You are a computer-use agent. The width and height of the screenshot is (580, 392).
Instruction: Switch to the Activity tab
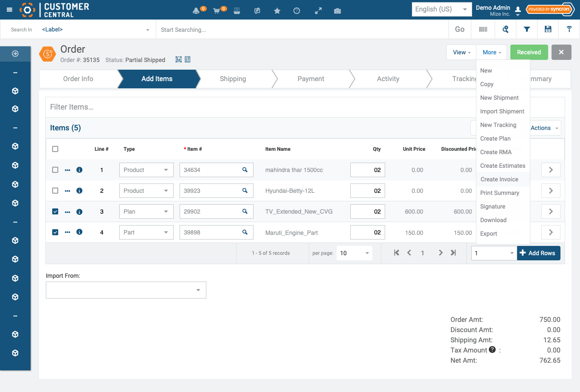point(388,79)
